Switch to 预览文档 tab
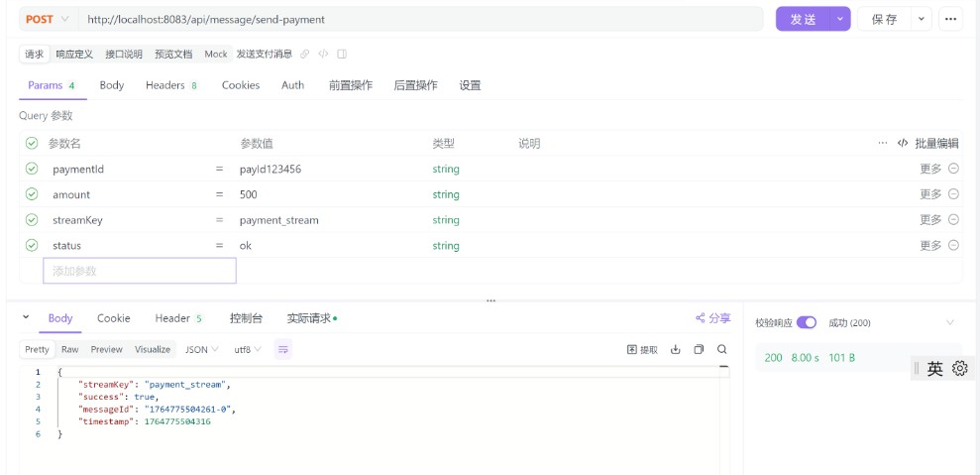This screenshot has height=475, width=980. (173, 54)
